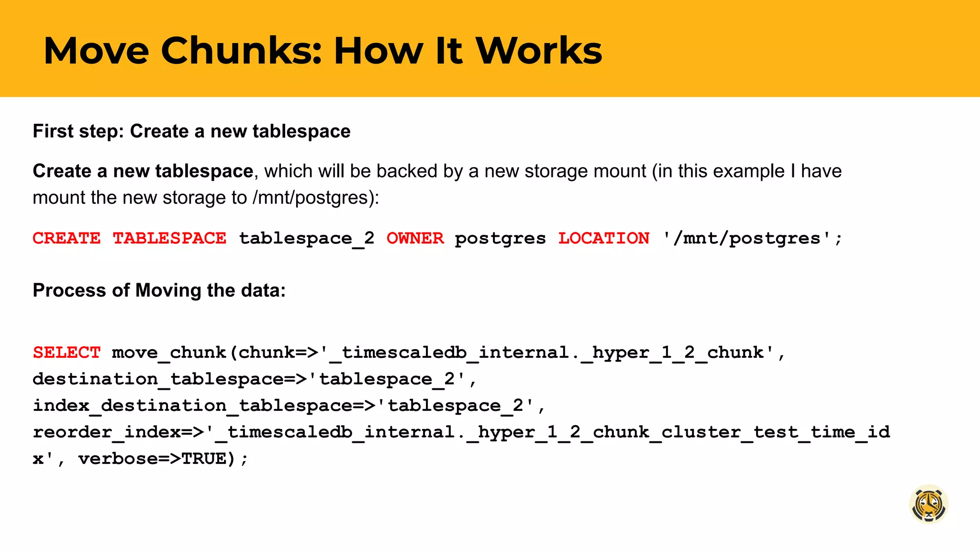The image size is (980, 551).
Task: Click 'mount the new storage to /mnt/postgres):' line
Action: tap(206, 198)
